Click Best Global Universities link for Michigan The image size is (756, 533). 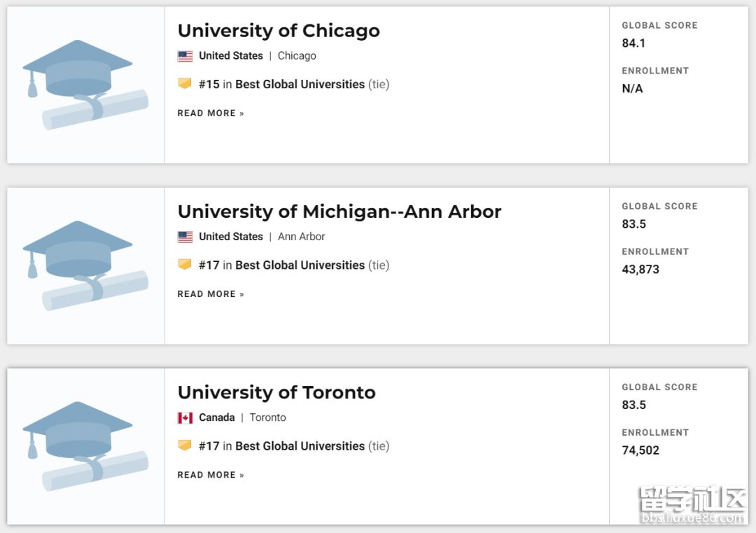click(300, 265)
